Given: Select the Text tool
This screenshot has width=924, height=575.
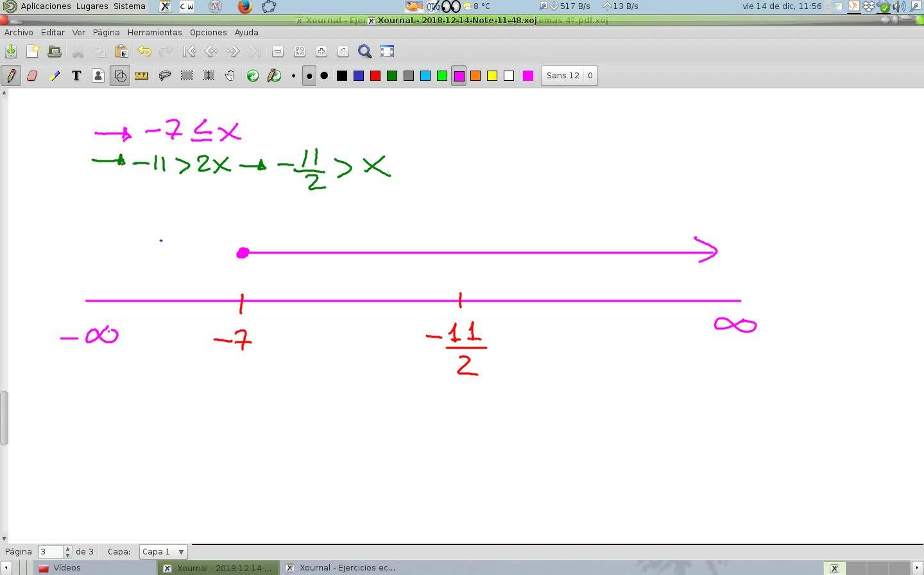Looking at the screenshot, I should 76,76.
